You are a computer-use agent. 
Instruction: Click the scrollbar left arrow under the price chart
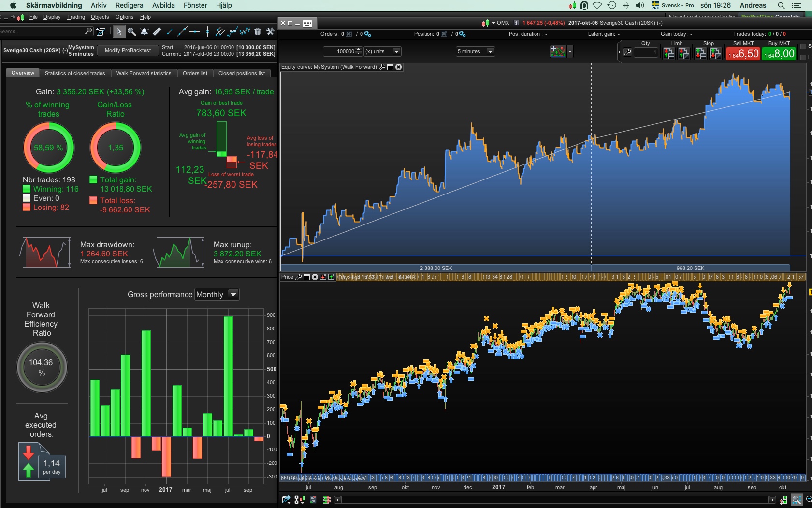click(x=337, y=500)
